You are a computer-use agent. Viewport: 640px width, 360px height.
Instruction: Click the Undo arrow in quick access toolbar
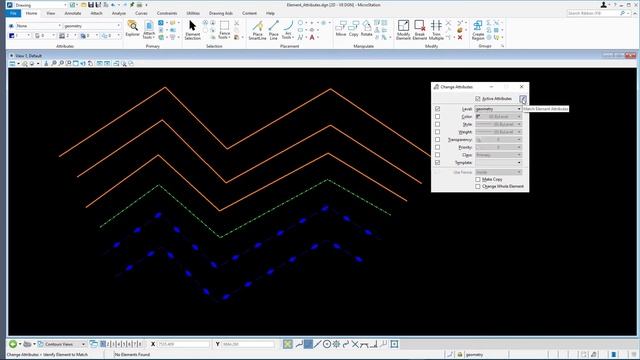coord(113,5)
